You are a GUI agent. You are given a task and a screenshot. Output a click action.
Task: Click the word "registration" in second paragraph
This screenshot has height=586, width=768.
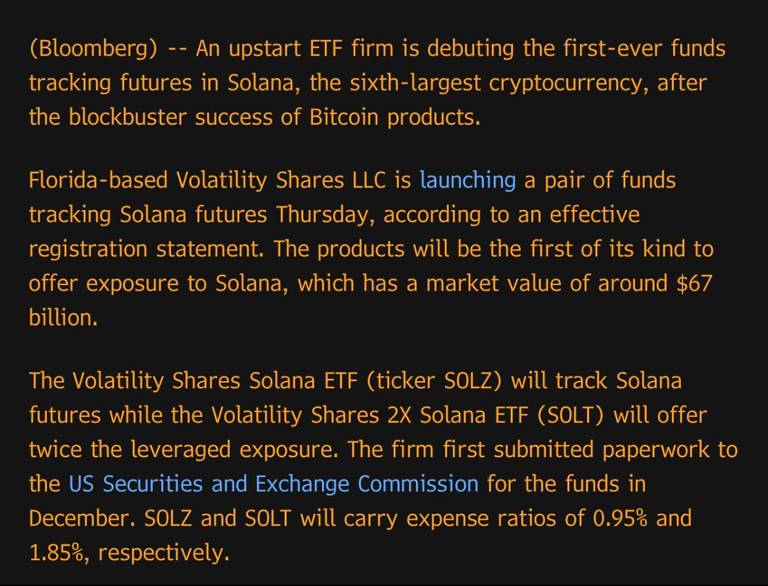[x=88, y=250]
